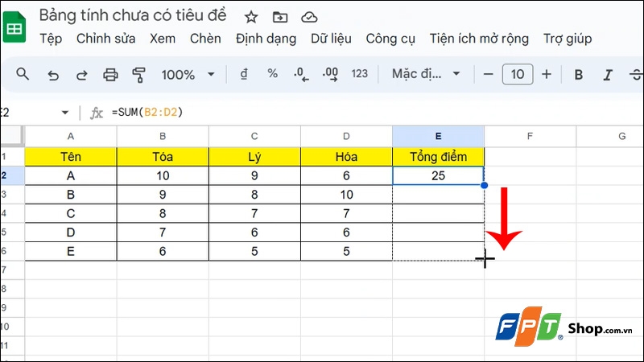Screen dimensions: 644x362
Task: Increase decimal places
Action: (x=330, y=75)
